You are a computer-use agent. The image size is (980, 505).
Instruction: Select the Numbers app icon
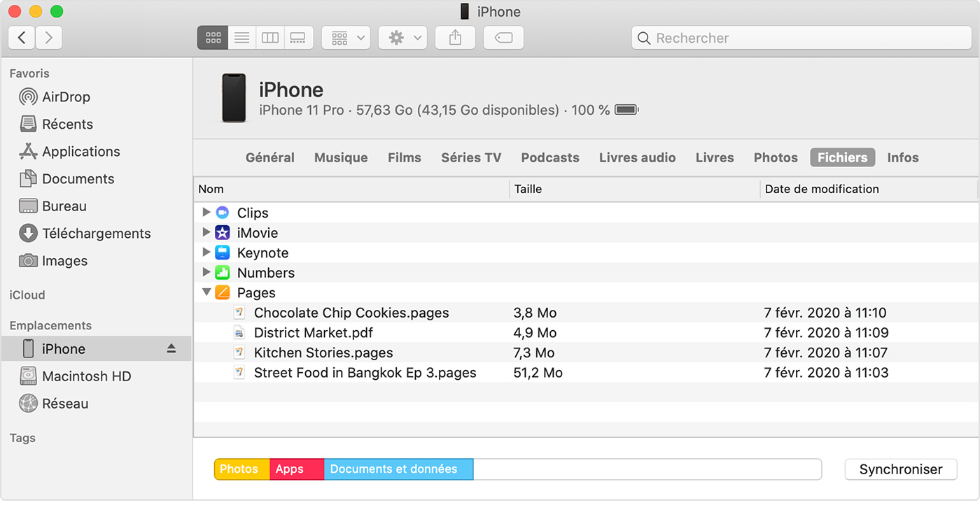[223, 273]
